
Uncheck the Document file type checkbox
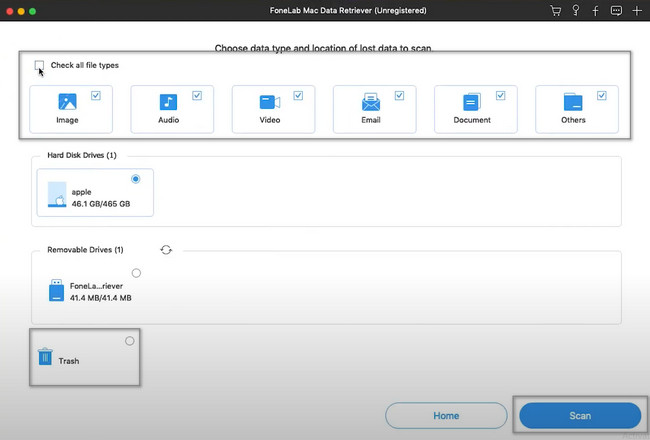[500, 96]
